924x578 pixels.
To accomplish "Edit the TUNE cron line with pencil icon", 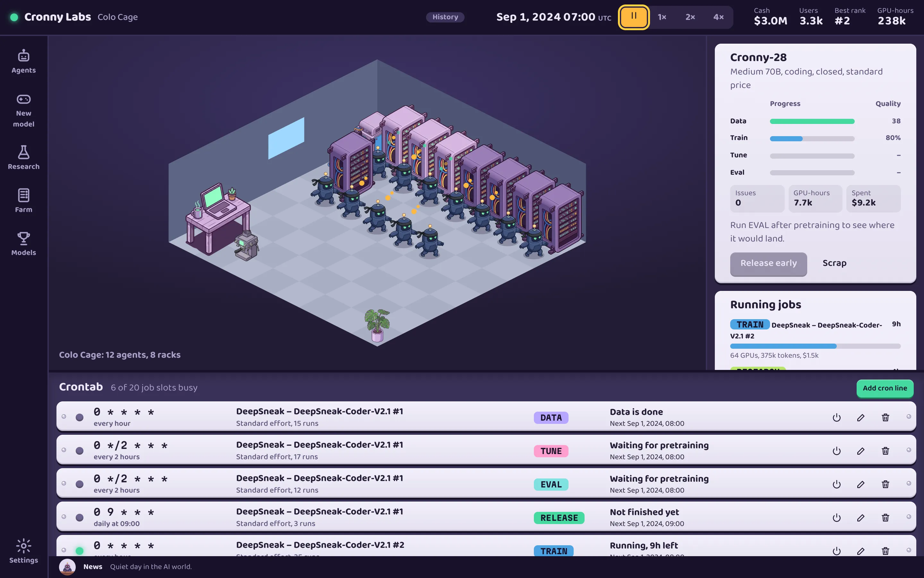I will click(860, 451).
